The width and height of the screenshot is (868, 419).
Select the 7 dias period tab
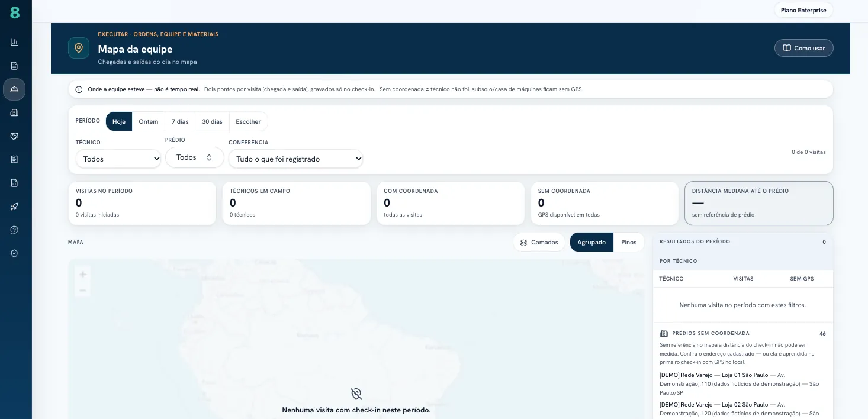180,121
